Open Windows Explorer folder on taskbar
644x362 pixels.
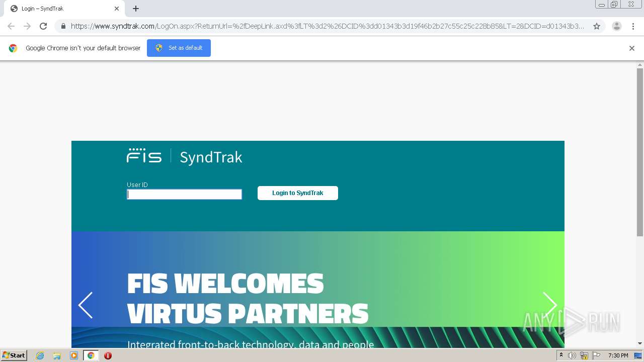57,355
